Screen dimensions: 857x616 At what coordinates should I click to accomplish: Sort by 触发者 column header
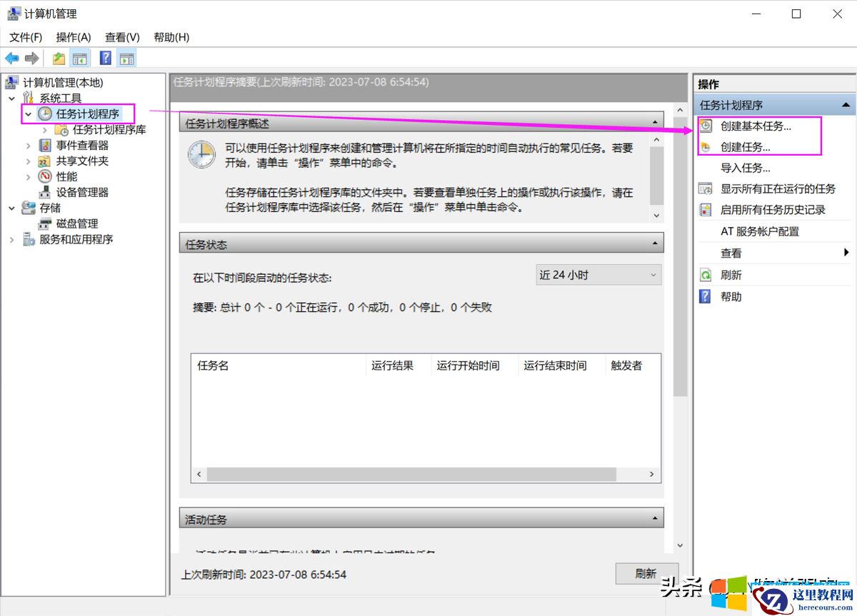633,365
